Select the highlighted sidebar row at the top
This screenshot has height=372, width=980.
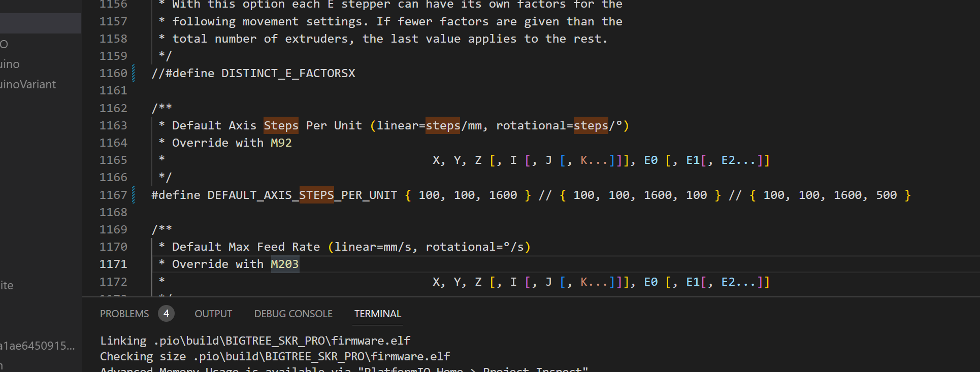click(41, 23)
